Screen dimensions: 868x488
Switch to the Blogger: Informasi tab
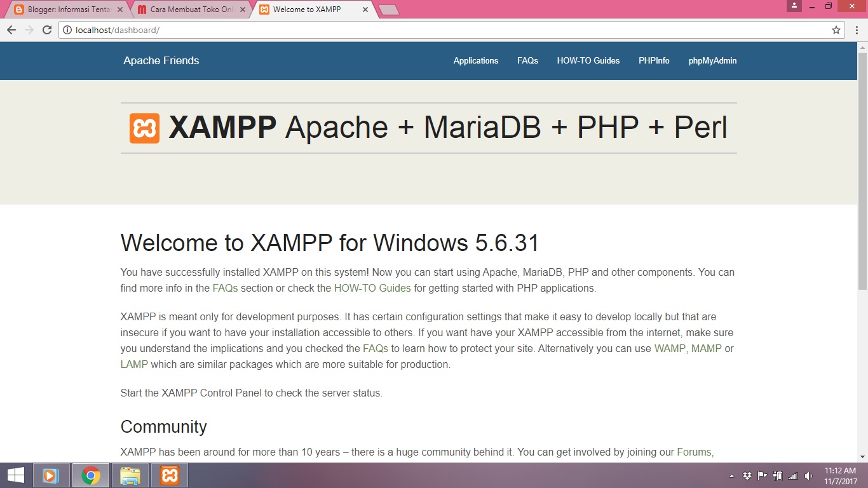coord(69,10)
